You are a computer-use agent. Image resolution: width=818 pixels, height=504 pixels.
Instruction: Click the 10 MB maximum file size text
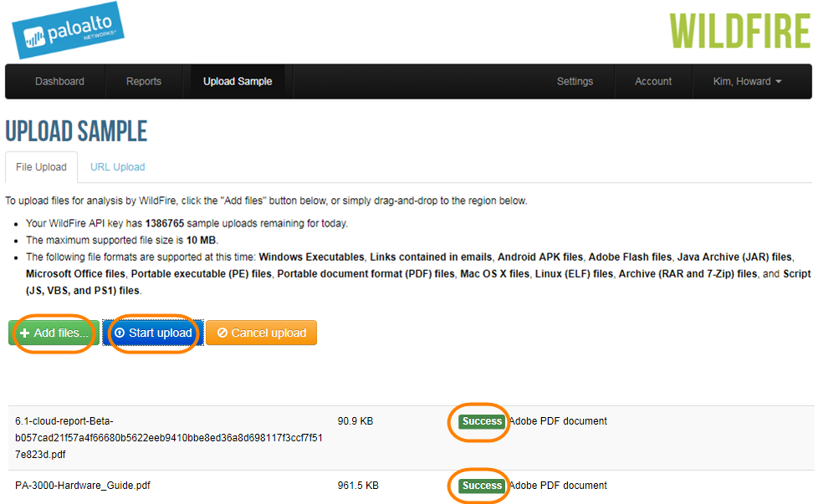tap(201, 240)
